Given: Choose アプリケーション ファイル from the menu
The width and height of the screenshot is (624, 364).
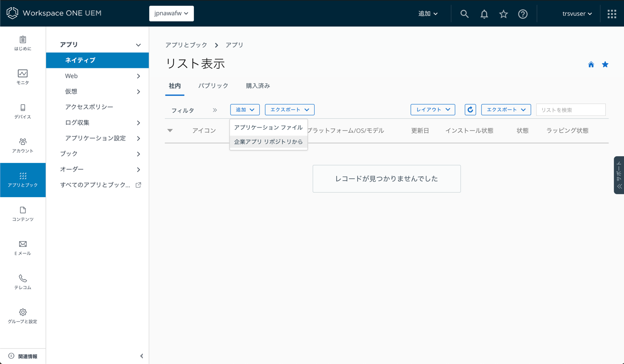Looking at the screenshot, I should (268, 127).
